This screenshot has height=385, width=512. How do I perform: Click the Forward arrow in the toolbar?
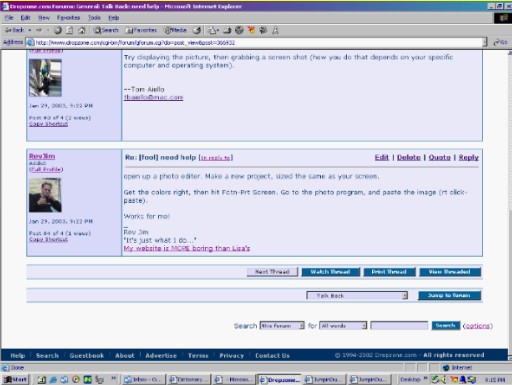coord(39,30)
